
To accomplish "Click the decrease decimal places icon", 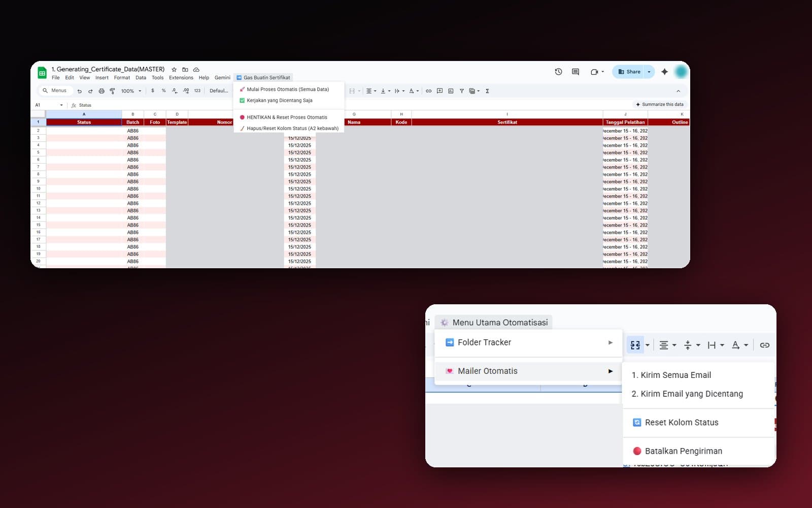I will [175, 91].
